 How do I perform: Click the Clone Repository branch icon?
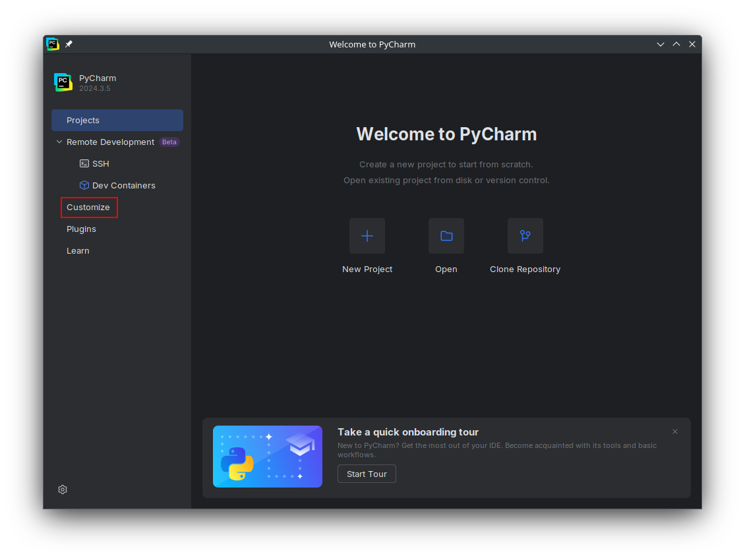[525, 236]
